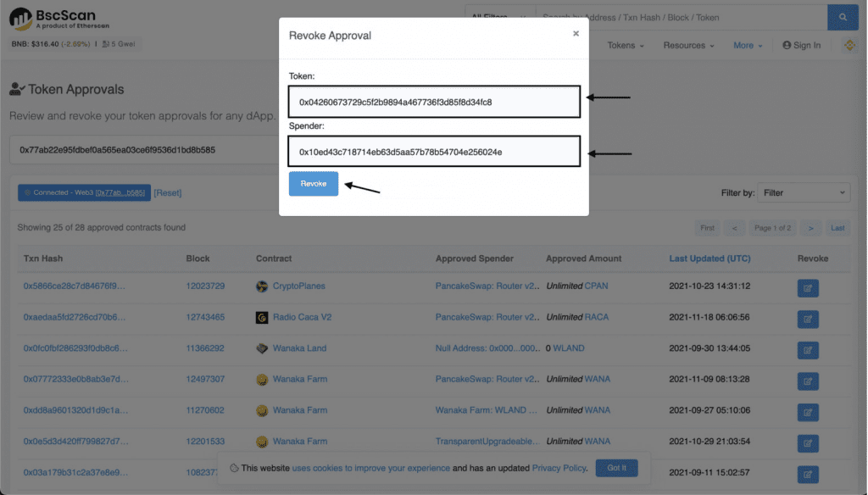Open PancakeSwap: Router v2 spender in CryptoPlanes row
Screen dimensions: 868x495
[x=487, y=286]
